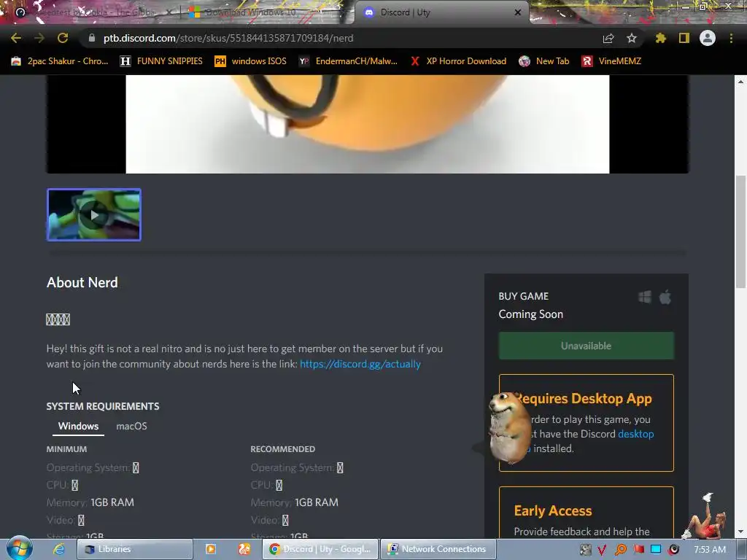Click the lock icon in address bar

92,38
